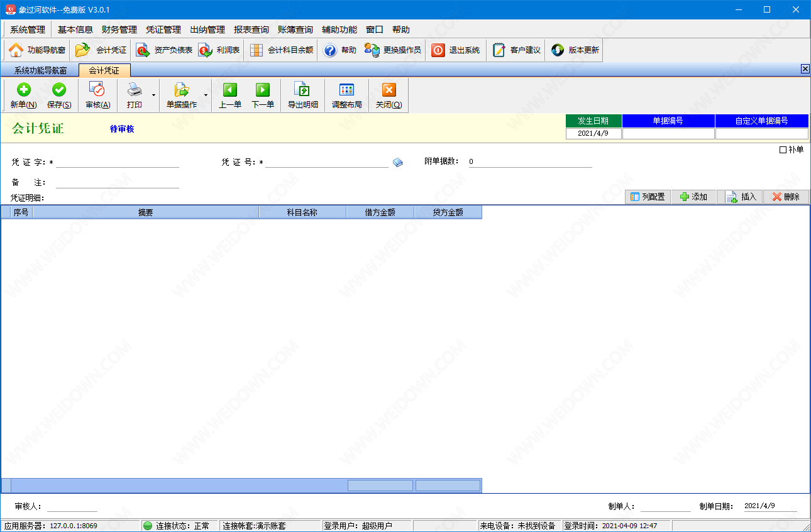Click the 发生日期 field 2021/4/9
This screenshot has height=532, width=811.
click(x=593, y=134)
